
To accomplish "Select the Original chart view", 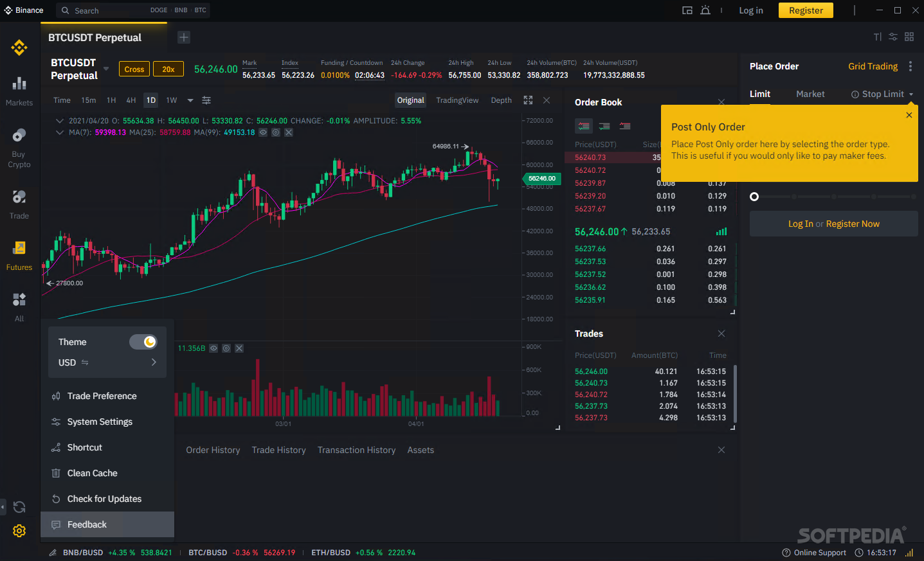I will (411, 100).
